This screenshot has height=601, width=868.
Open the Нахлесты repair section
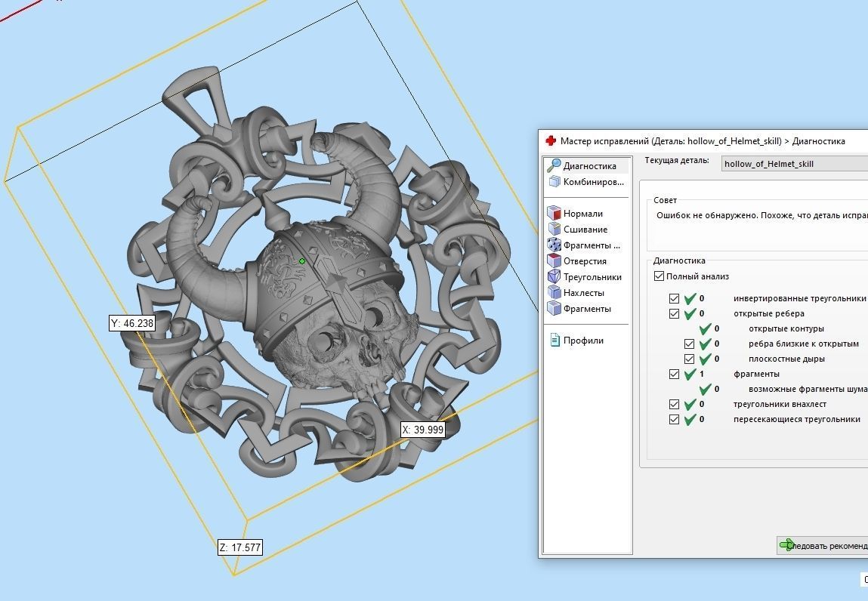pyautogui.click(x=583, y=293)
